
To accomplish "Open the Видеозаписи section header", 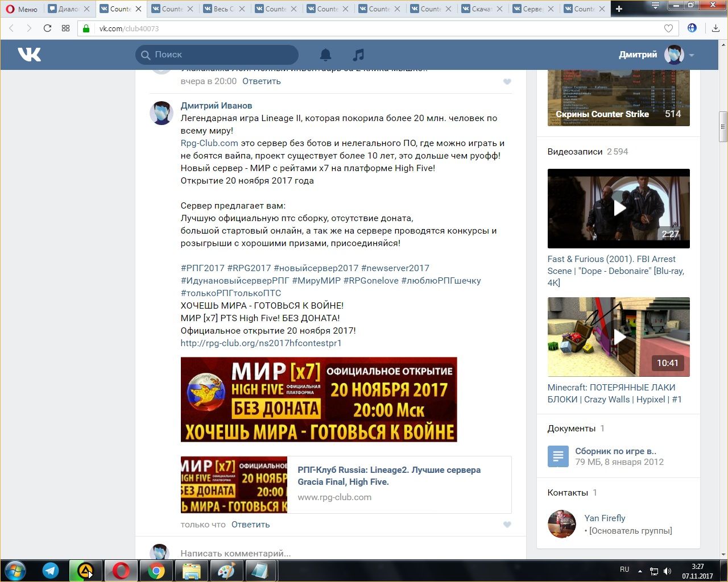I will pos(575,152).
